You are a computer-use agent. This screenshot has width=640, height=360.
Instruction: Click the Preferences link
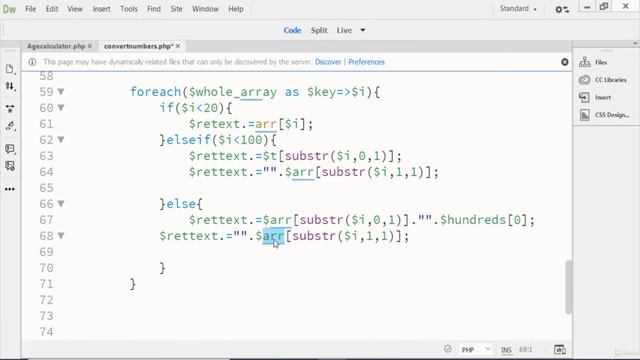tap(366, 62)
